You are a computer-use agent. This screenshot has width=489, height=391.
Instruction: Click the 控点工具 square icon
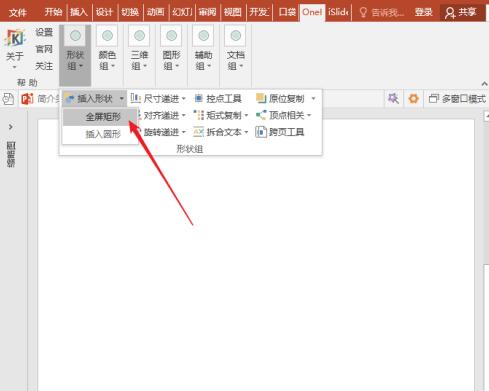pyautogui.click(x=199, y=98)
